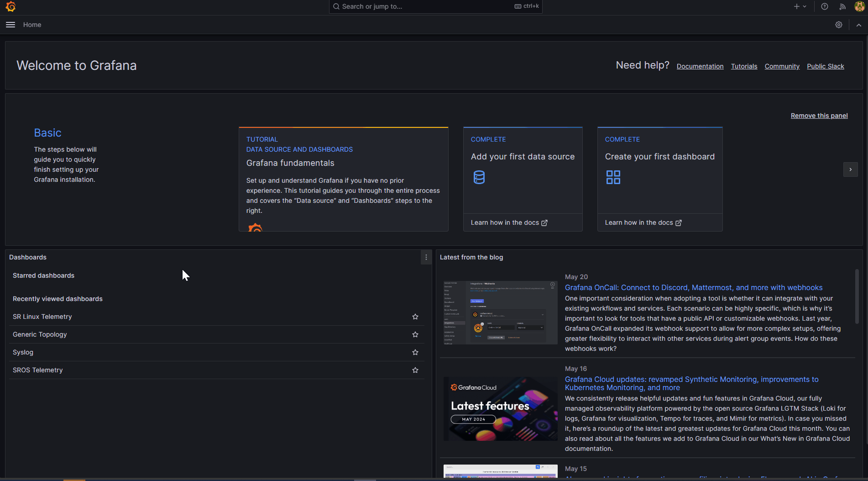Star the Generic Topology dashboard
This screenshot has width=868, height=481.
[415, 334]
